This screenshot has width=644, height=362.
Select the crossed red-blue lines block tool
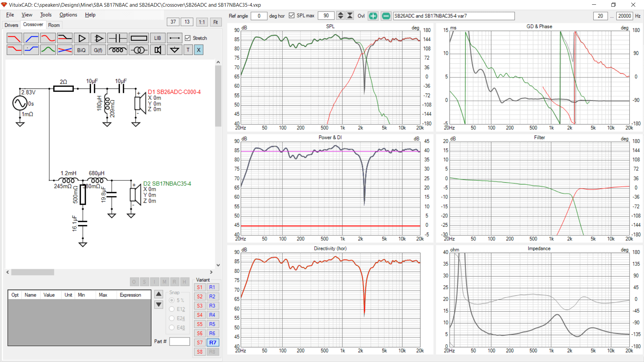click(65, 50)
